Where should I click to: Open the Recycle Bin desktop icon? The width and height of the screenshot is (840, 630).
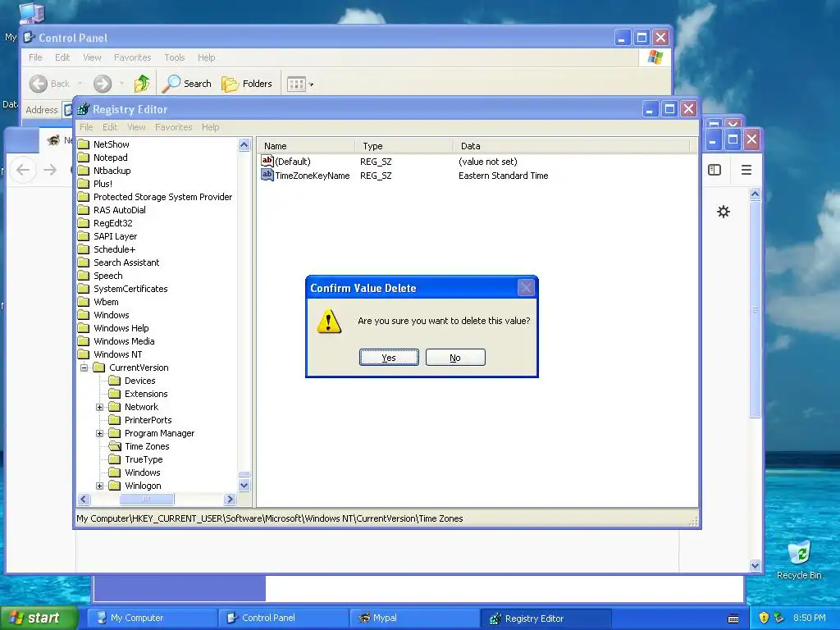(x=799, y=559)
